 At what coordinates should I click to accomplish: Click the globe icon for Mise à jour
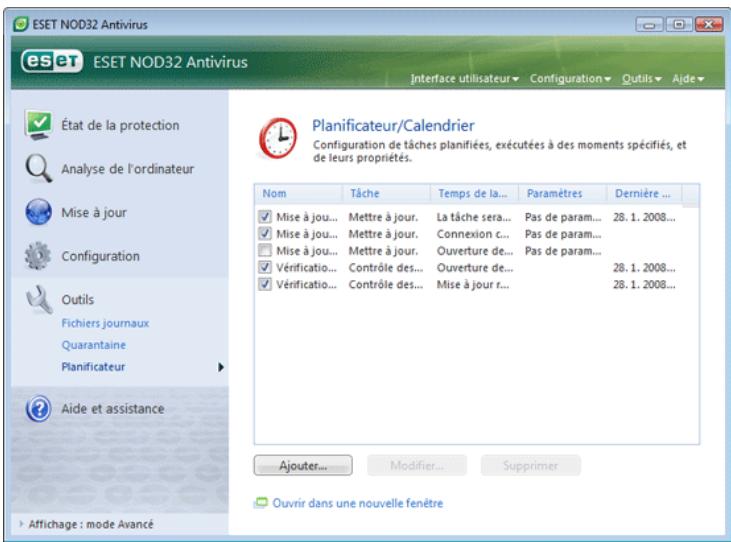[39, 212]
